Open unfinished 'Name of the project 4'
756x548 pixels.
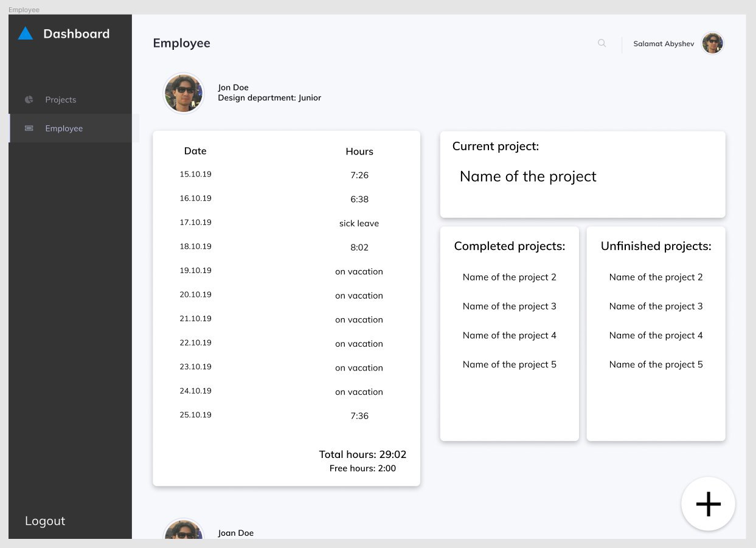click(x=656, y=336)
